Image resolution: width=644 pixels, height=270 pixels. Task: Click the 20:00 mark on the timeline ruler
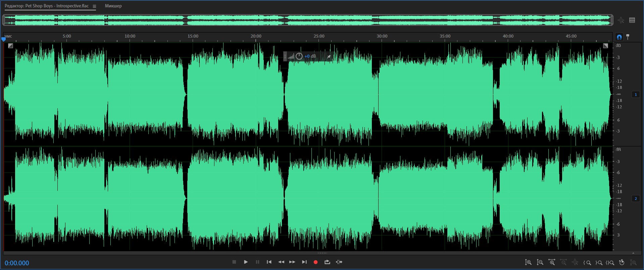click(x=256, y=36)
